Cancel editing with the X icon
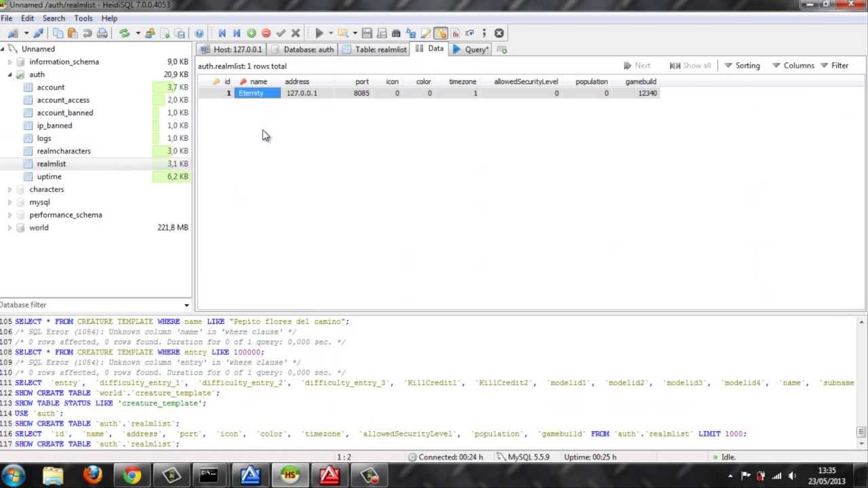The image size is (868, 488). point(295,33)
